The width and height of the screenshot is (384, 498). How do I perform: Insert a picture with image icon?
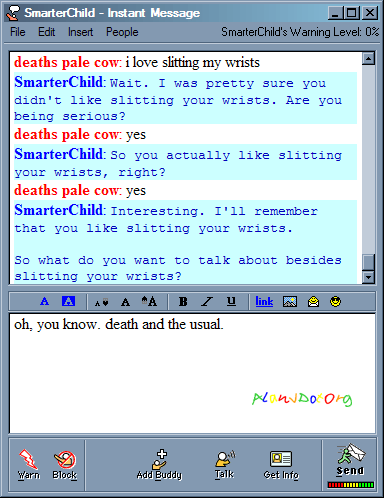[290, 302]
